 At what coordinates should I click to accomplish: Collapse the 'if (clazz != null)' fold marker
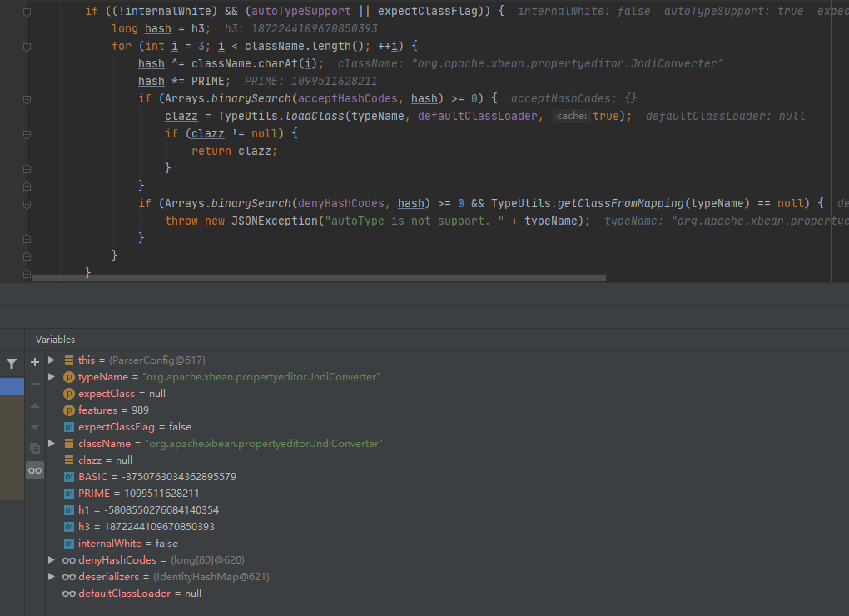pyautogui.click(x=27, y=133)
